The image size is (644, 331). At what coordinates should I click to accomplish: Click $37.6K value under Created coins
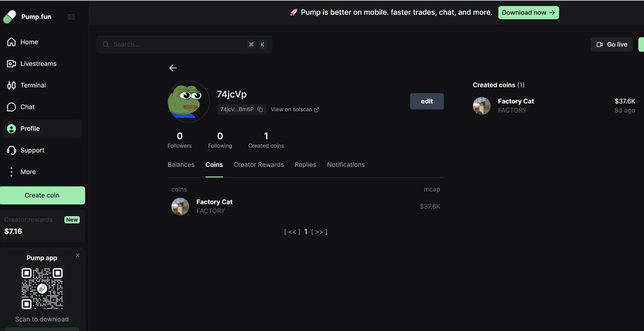[x=625, y=101]
